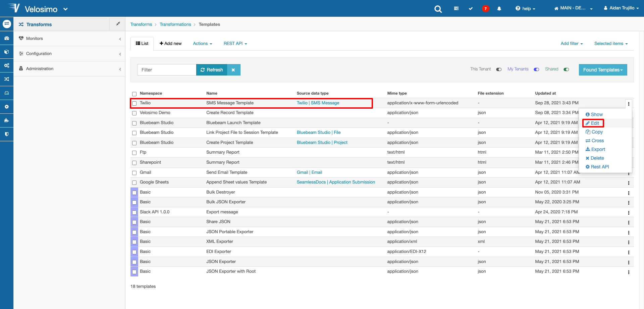Open row menu for JSON Exporter with Root
Image resolution: width=644 pixels, height=309 pixels.
[x=629, y=272]
